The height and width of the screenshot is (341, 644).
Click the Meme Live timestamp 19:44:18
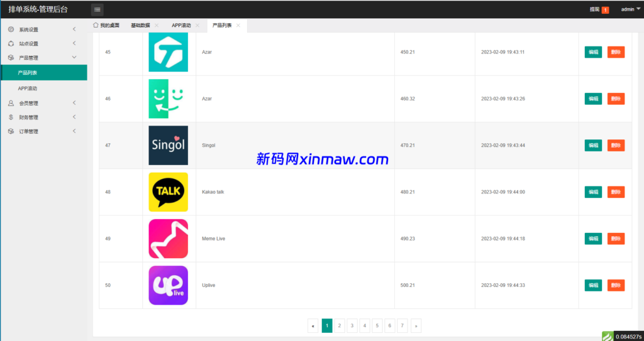coord(503,239)
